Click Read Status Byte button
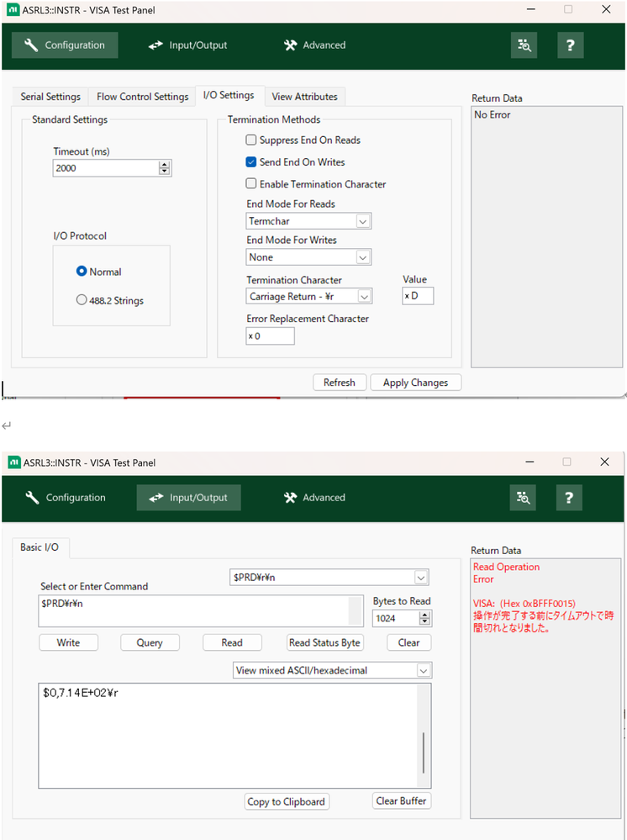This screenshot has width=627, height=840. click(325, 642)
